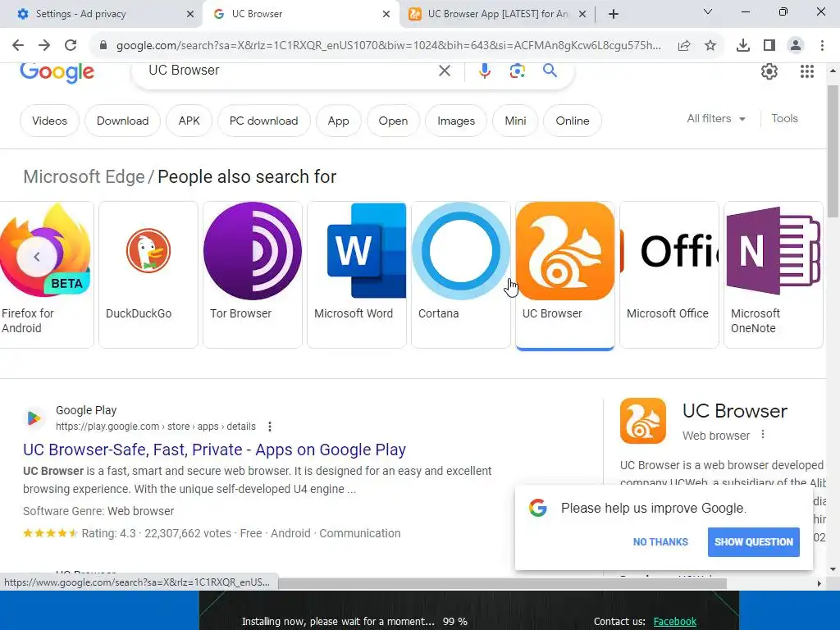Select the APK filter chip
840x630 pixels.
[189, 121]
